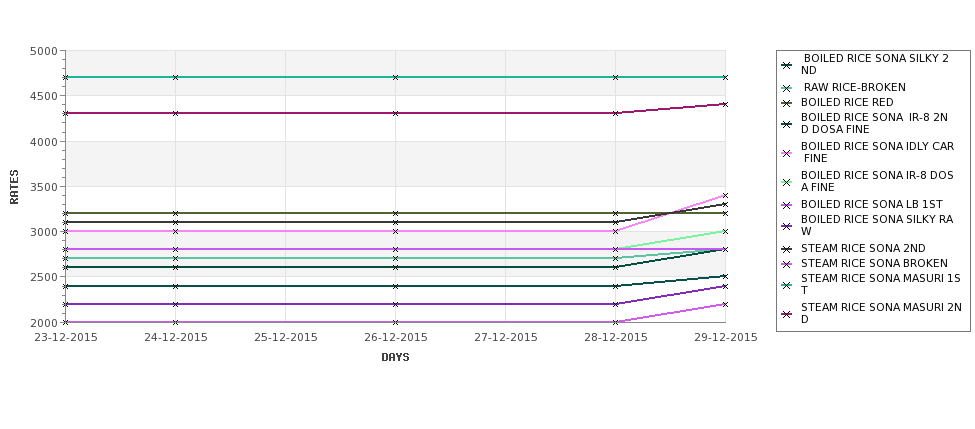Click STEAM RICE SONA MASURI 1ST legend marker
Viewport: 975px width, 429px height.
click(787, 285)
